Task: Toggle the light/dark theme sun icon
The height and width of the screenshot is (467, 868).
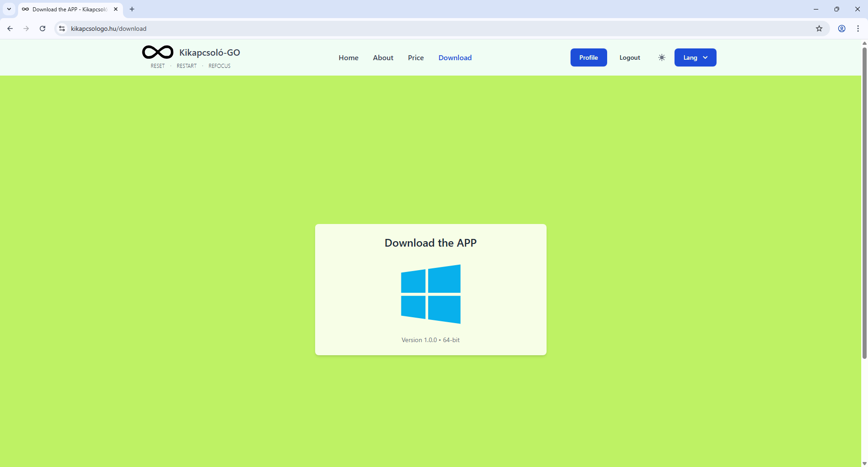Action: [662, 57]
